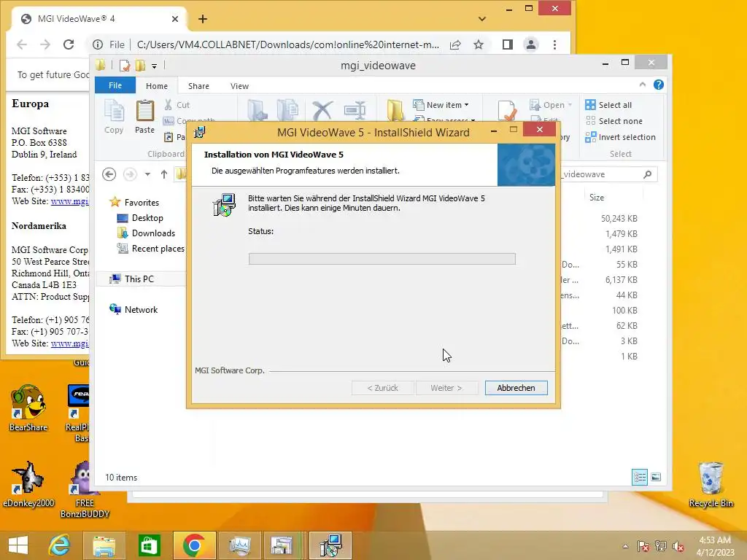Viewport: 747px width, 560px height.
Task: Switch to the View ribbon tab
Action: (239, 86)
